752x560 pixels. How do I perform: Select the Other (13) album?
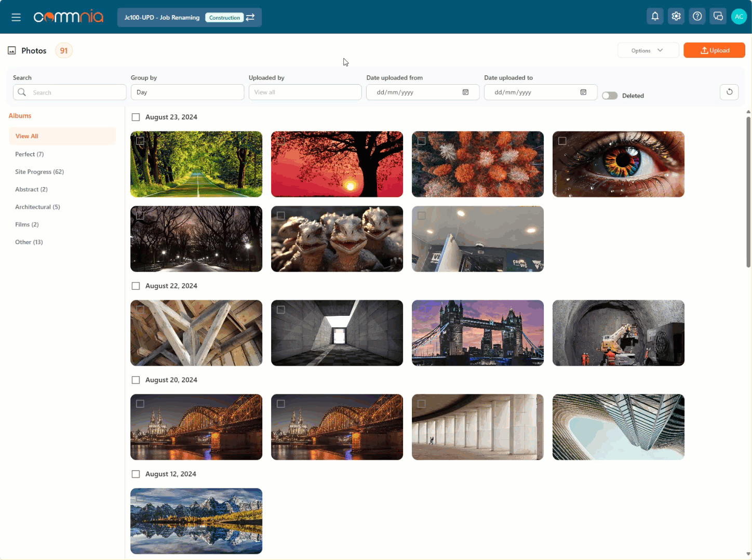pyautogui.click(x=29, y=243)
